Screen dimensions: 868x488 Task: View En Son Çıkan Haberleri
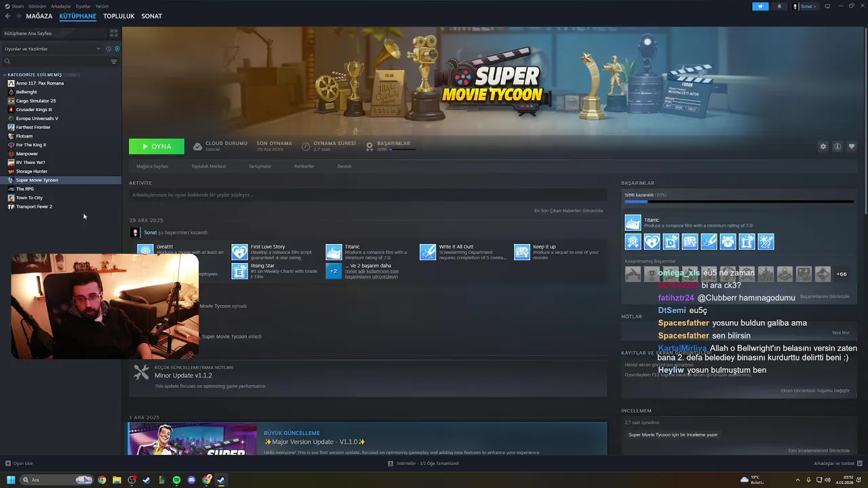tap(568, 211)
